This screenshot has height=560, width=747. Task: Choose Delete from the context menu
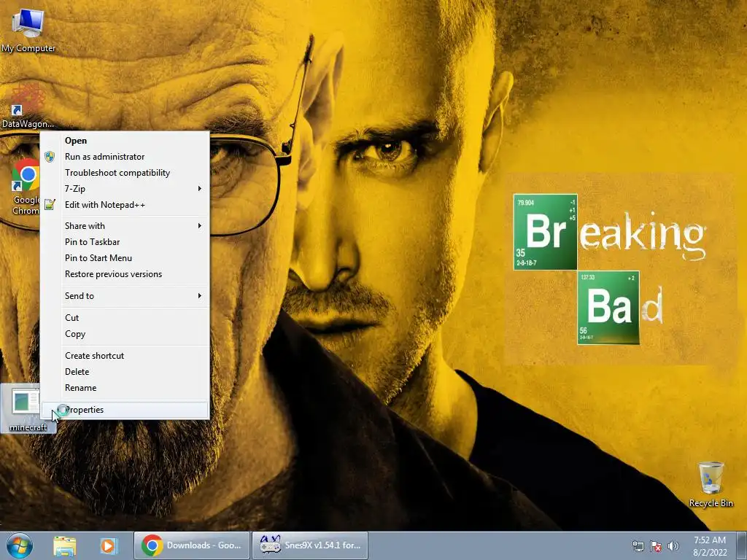[x=125, y=373]
